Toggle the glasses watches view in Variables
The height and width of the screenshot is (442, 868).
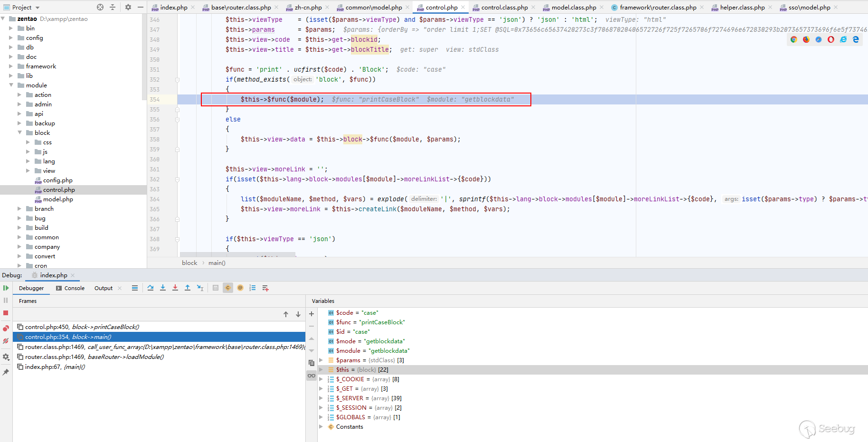pos(311,376)
